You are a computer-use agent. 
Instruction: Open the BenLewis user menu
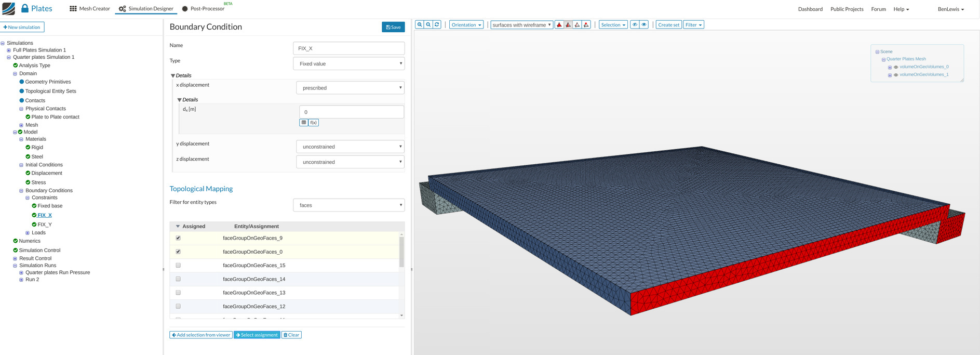(950, 9)
